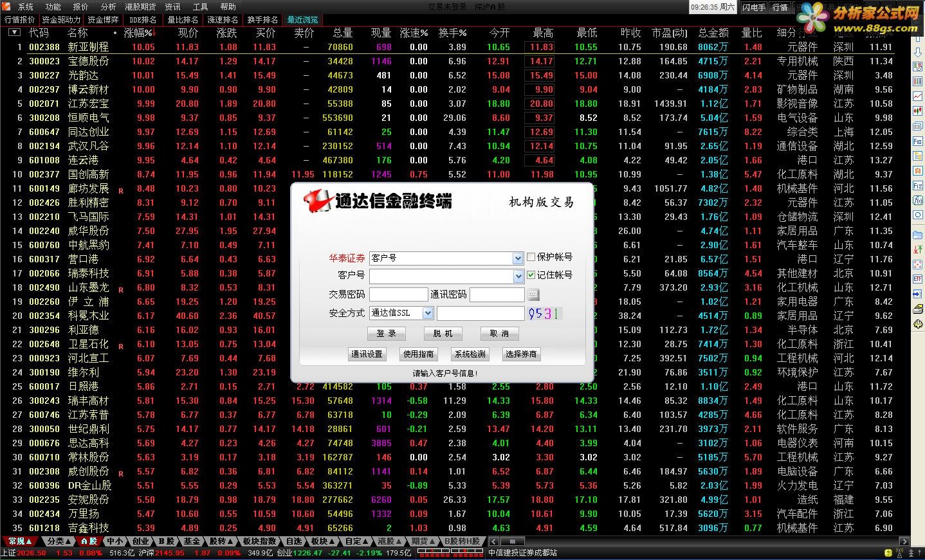Expand the 板块▲ bottom tab menu

(x=322, y=541)
